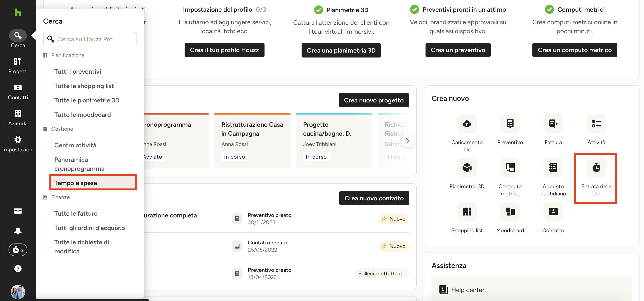
Task: Open the notifications bell icon
Action: (x=18, y=230)
